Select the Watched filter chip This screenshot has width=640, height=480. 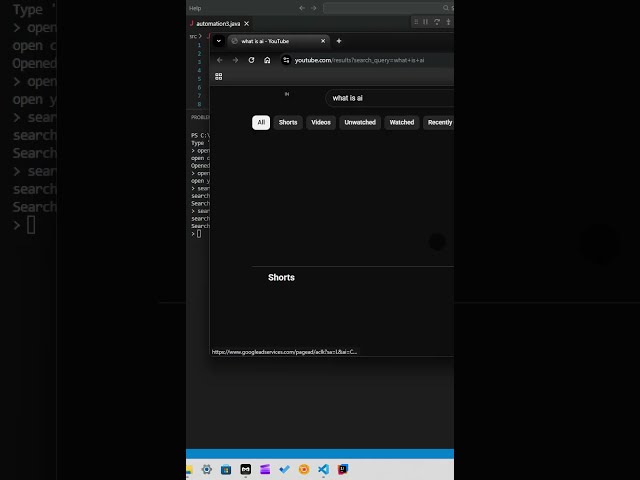[402, 122]
